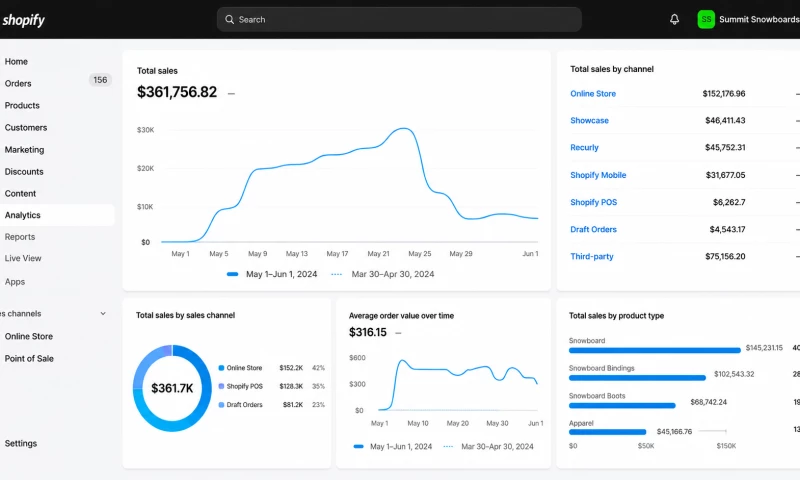
Task: Click Average order value over time title
Action: pos(401,316)
